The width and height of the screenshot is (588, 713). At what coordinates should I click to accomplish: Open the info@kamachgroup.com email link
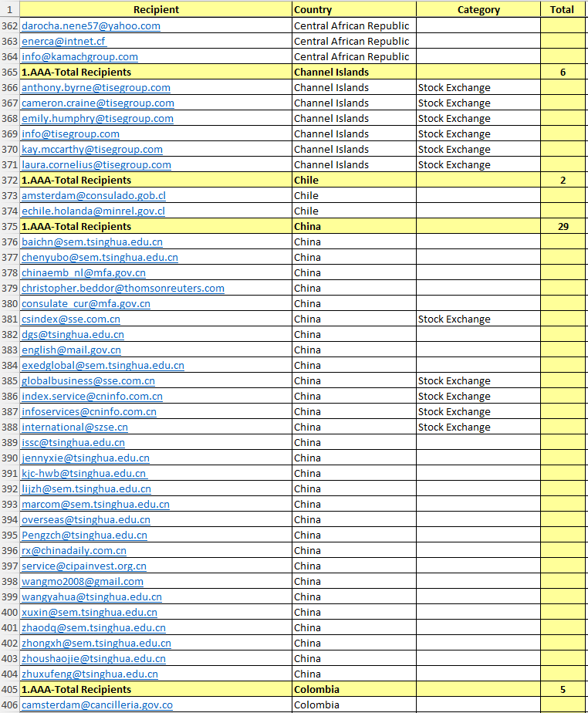click(x=79, y=57)
